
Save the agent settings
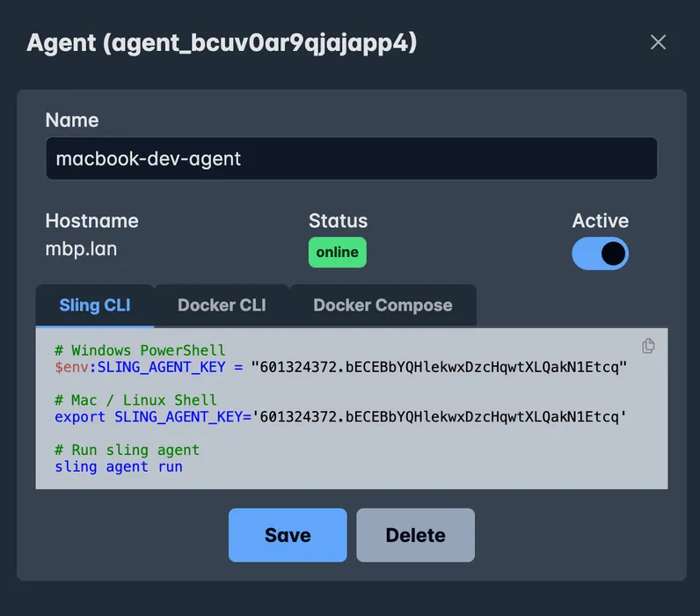(288, 535)
